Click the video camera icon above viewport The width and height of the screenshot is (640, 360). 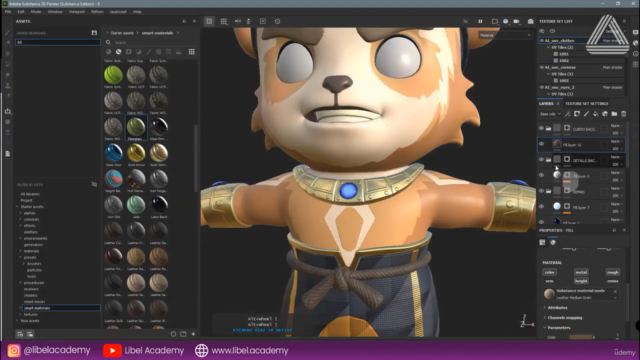(516, 21)
